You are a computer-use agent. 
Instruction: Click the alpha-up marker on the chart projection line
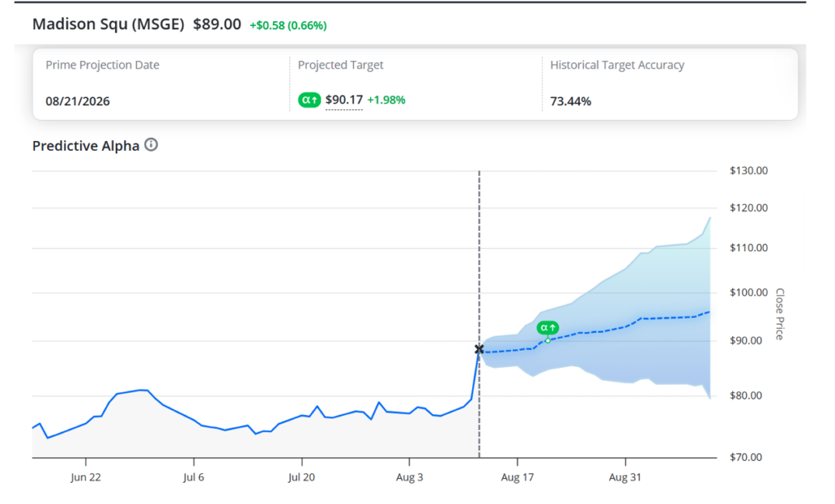click(x=547, y=328)
